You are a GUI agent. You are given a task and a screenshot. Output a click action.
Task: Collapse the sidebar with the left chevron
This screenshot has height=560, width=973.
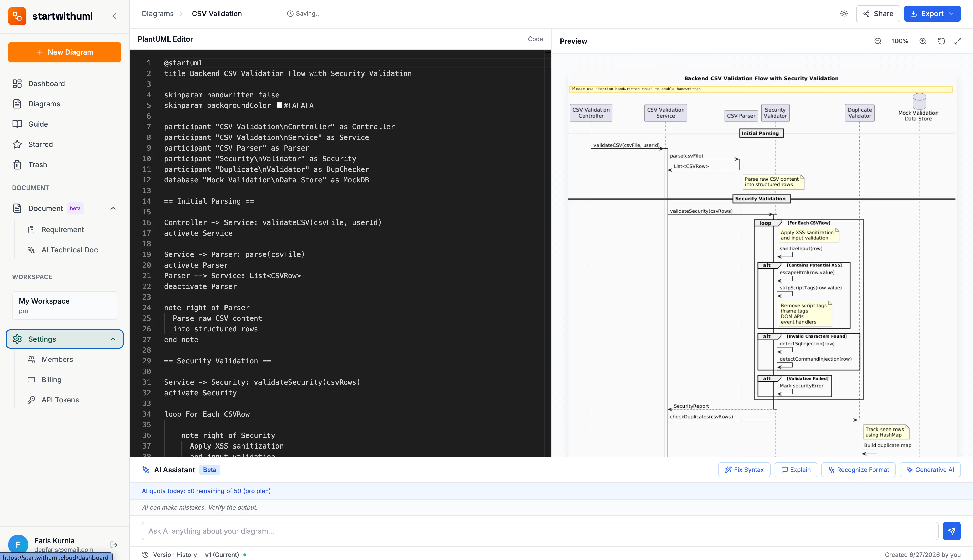[x=114, y=16]
